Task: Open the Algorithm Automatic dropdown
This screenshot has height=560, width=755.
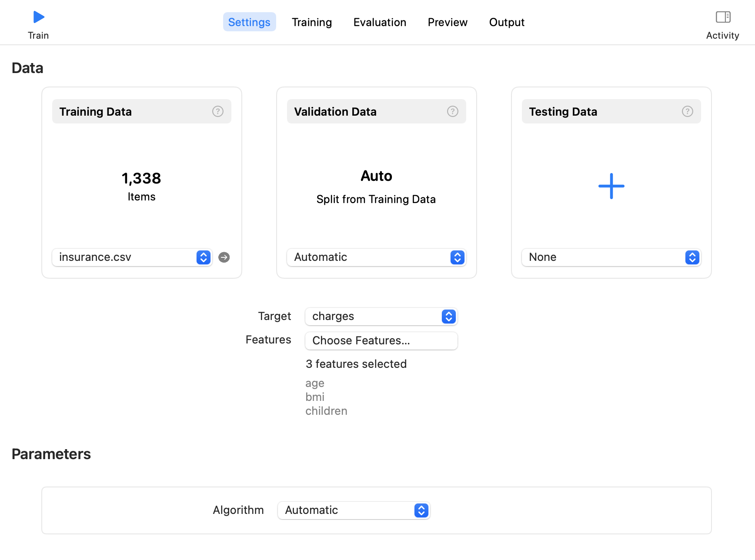Action: coord(354,510)
